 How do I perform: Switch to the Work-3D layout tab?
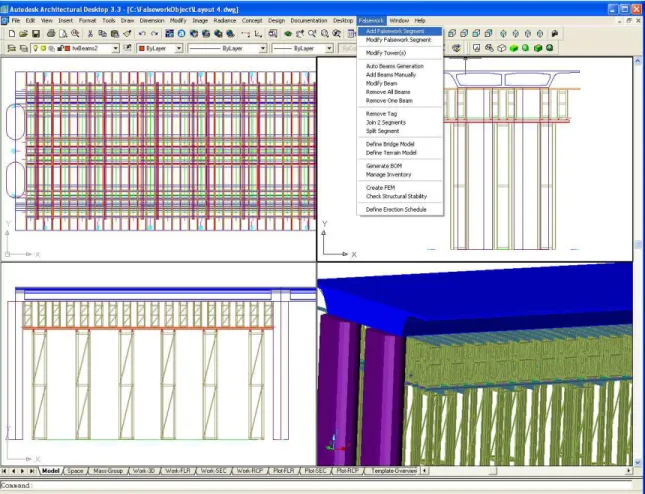tap(144, 471)
